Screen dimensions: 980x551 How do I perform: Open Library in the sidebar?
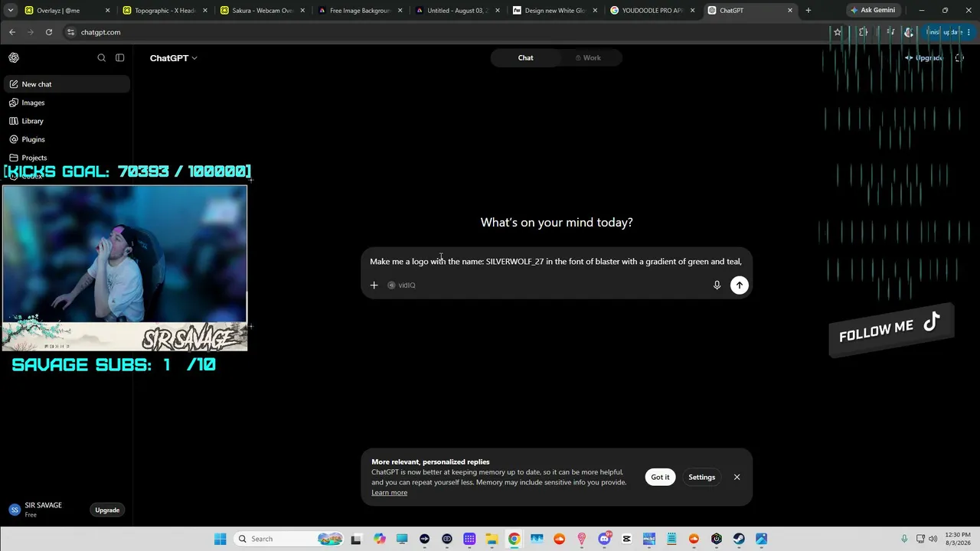pos(67,121)
